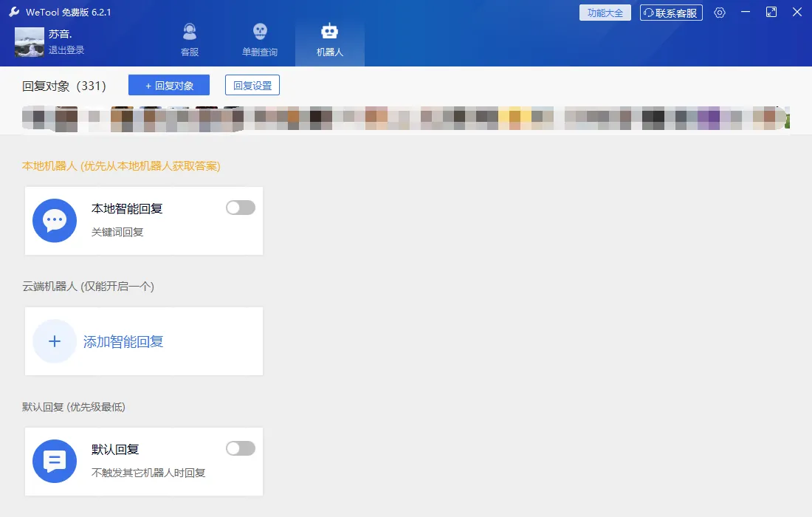Open the 客服 customer service tab
This screenshot has width=812, height=517.
[x=190, y=40]
